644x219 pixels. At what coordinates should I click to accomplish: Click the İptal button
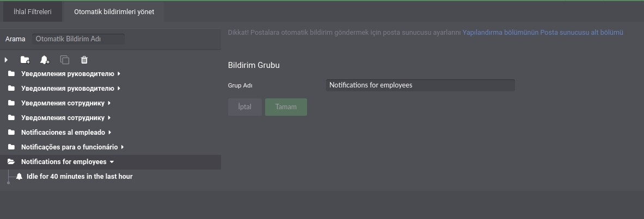[x=245, y=107]
